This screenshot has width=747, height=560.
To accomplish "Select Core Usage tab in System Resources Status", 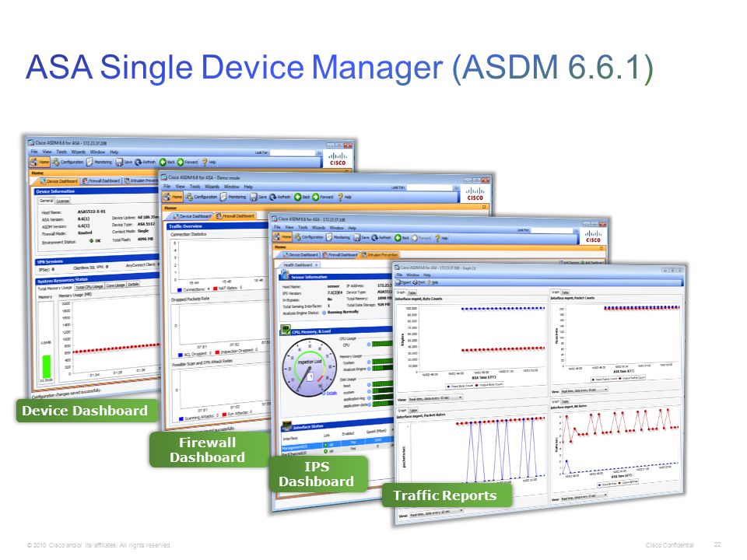I will (x=115, y=285).
